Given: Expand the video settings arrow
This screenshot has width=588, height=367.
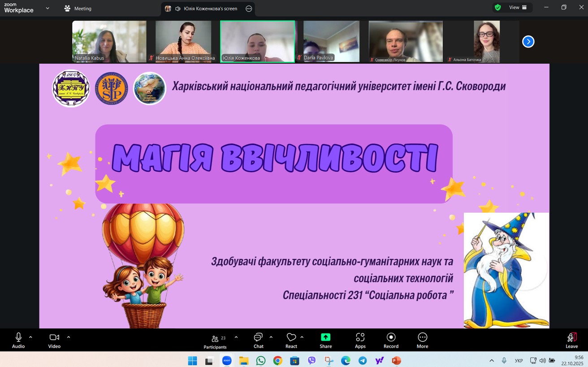Looking at the screenshot, I should click(69, 337).
